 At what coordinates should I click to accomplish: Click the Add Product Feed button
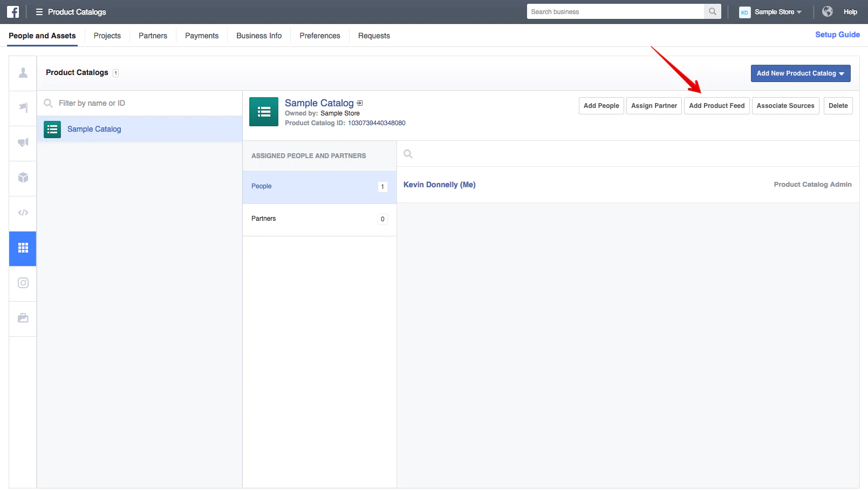pos(716,106)
